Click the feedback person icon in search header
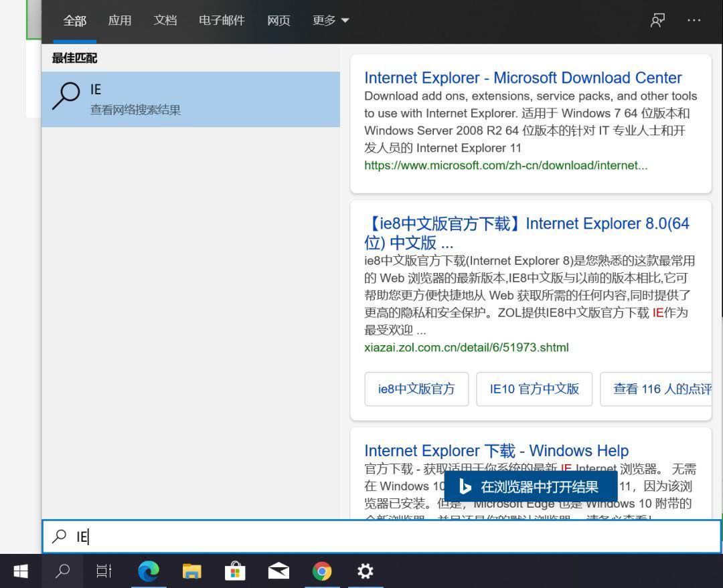Screen dimensions: 723x588 point(657,20)
